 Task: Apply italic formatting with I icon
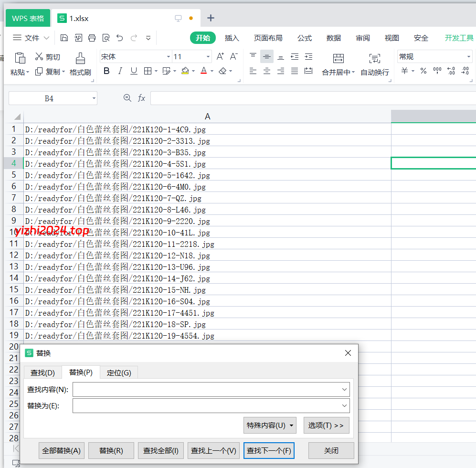120,71
